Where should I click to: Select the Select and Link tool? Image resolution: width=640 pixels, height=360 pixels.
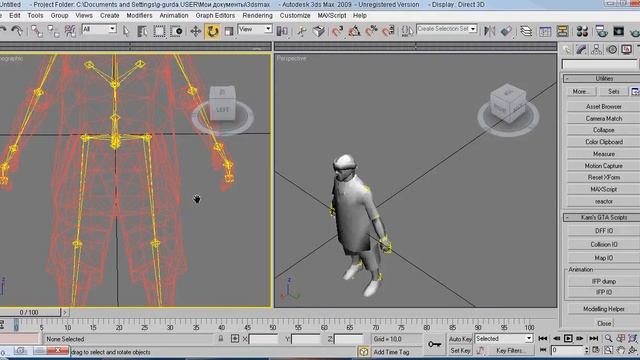pos(37,31)
